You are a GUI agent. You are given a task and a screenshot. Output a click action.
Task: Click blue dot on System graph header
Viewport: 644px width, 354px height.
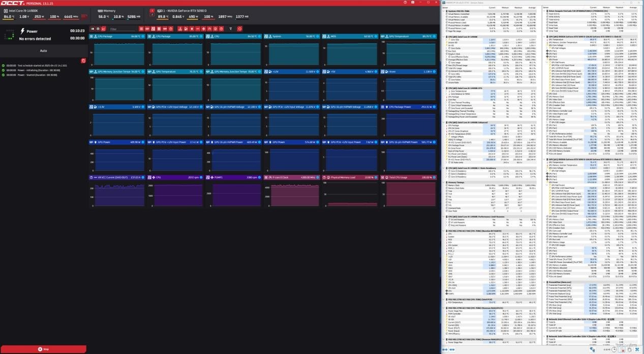[x=318, y=37]
